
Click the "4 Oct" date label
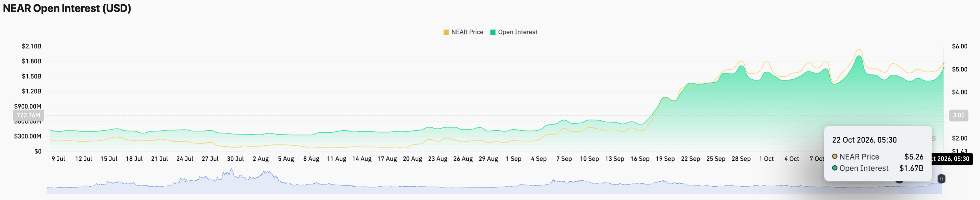792,159
